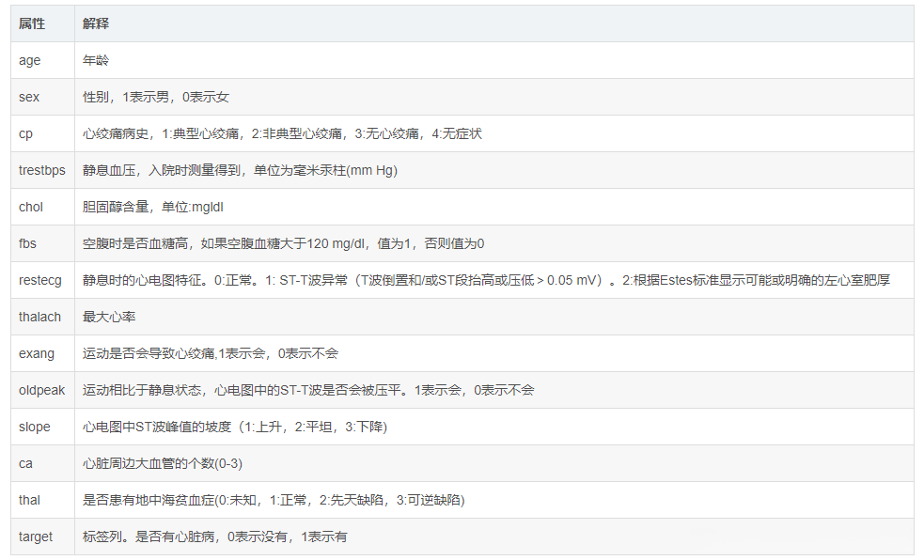Select the '属性' column header
The width and height of the screenshot is (924, 560).
click(x=42, y=23)
